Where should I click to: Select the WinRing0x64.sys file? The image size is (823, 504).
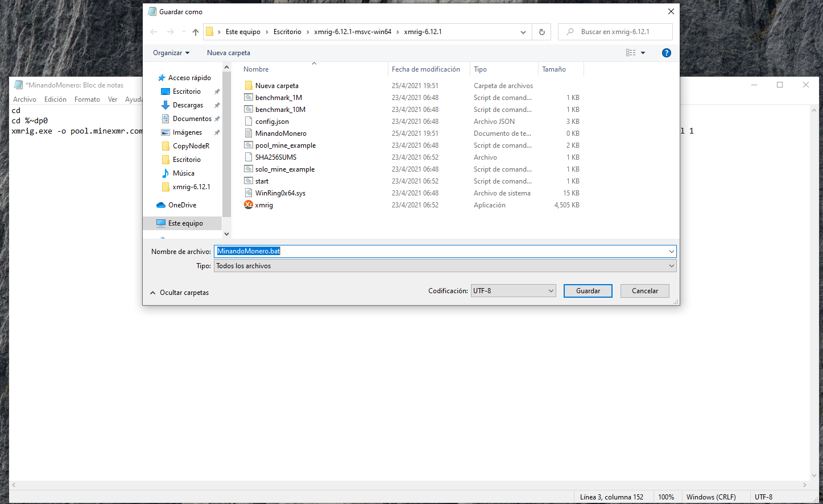[280, 193]
